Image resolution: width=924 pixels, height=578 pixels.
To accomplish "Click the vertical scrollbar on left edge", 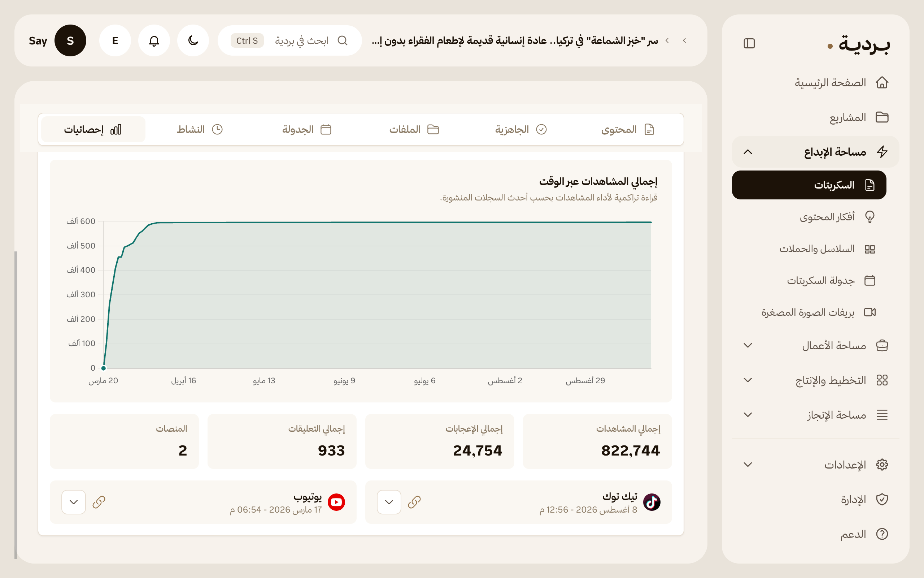I will point(16,405).
